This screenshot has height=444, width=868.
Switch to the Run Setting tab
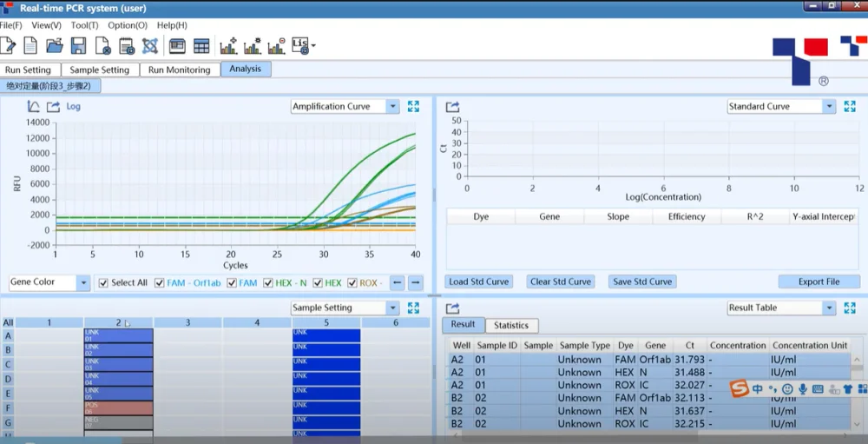30,70
